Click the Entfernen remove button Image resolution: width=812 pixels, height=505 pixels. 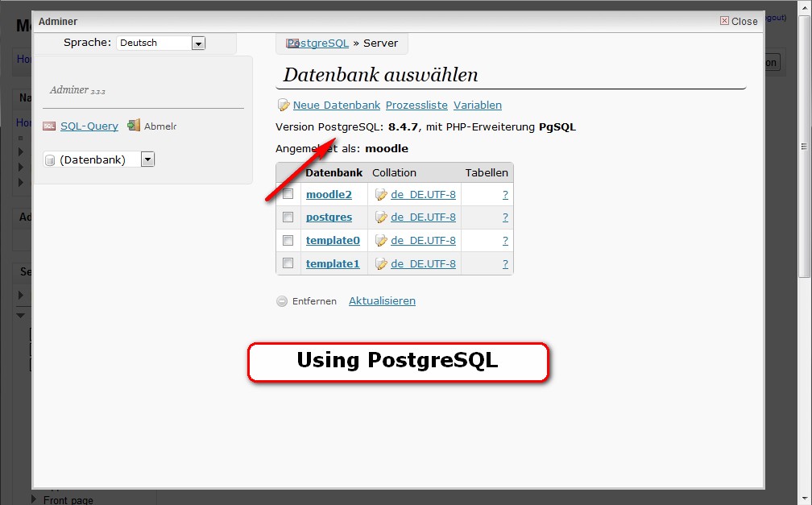coord(314,301)
